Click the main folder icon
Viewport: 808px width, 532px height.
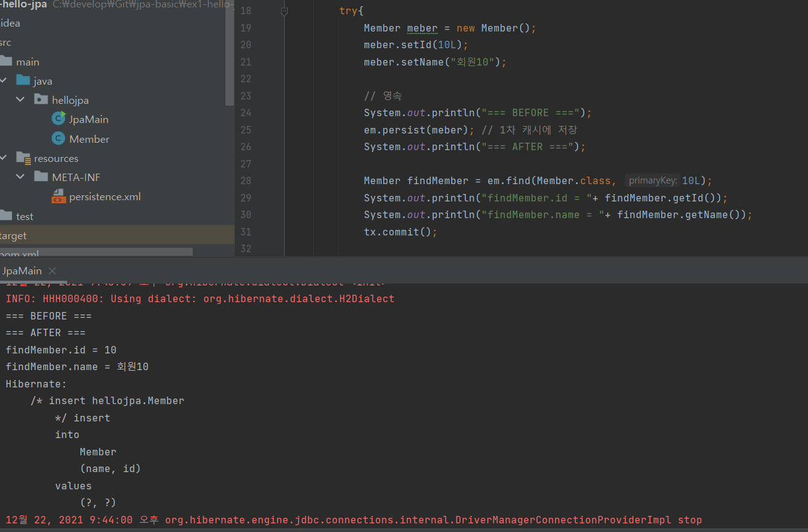point(6,61)
